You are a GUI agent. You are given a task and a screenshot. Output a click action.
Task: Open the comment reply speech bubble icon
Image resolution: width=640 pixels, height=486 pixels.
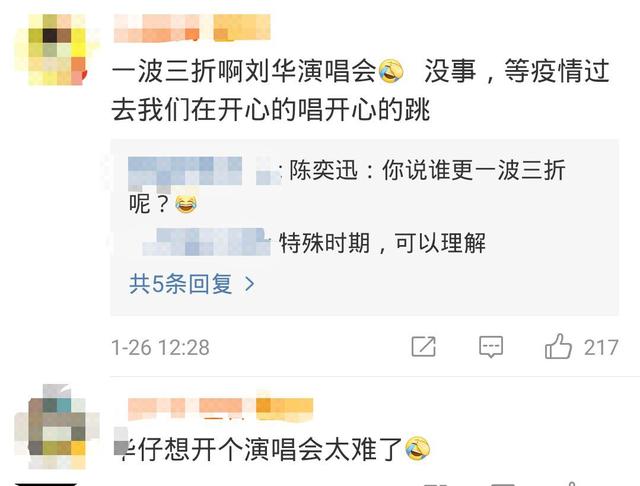[x=491, y=347]
